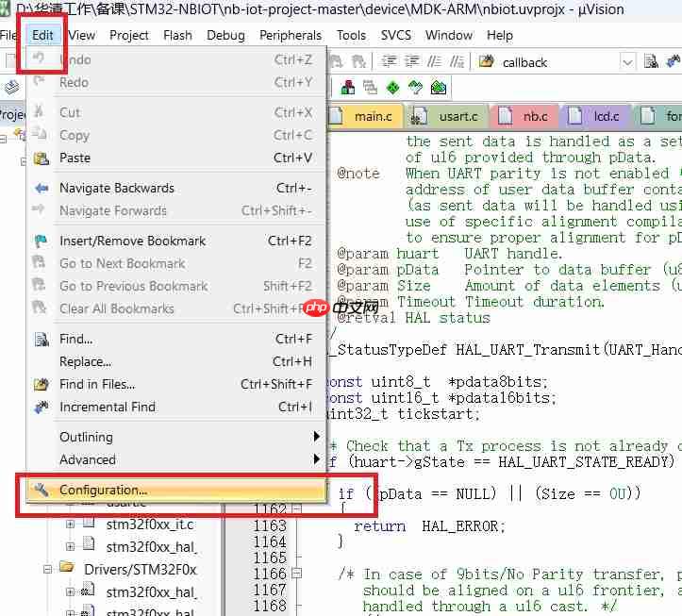The height and width of the screenshot is (616, 682).
Task: Expand the stm32f0xx_it.c tree node
Action: pyautogui.click(x=70, y=524)
